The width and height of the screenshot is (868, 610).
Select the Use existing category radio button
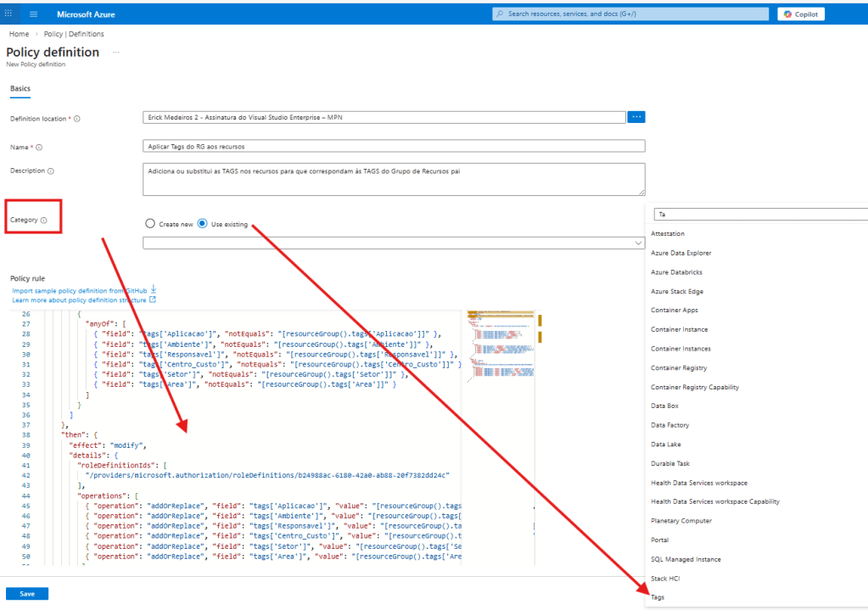(202, 224)
